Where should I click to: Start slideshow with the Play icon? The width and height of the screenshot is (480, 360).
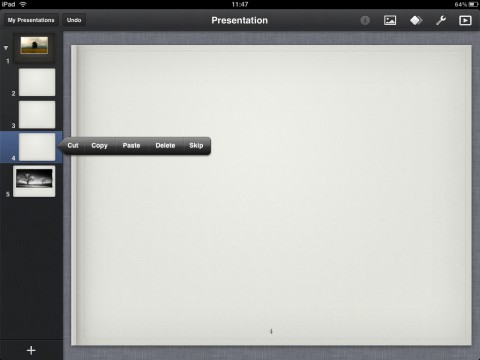[465, 20]
